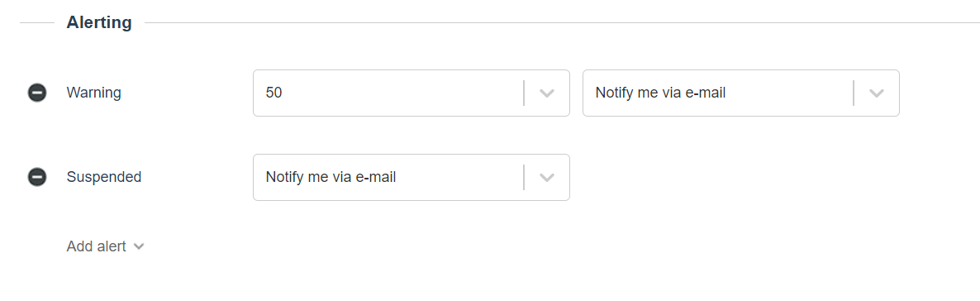The width and height of the screenshot is (980, 301).
Task: Click the vertical separator in Suspended's dropdown
Action: [x=524, y=178]
